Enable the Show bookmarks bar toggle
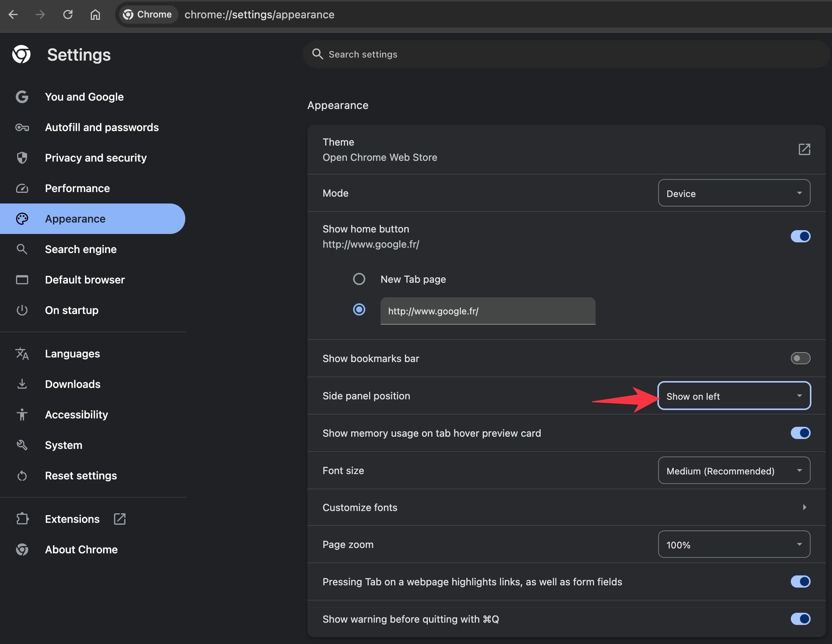This screenshot has height=644, width=832. point(800,358)
